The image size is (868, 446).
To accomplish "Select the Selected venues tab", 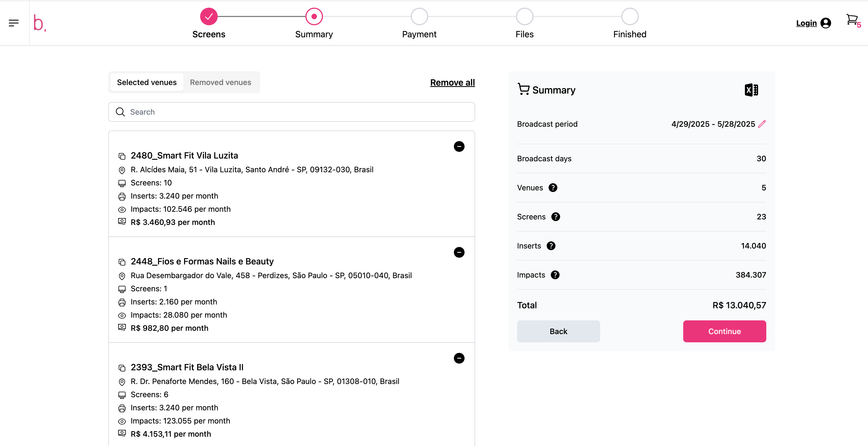I will tap(147, 82).
